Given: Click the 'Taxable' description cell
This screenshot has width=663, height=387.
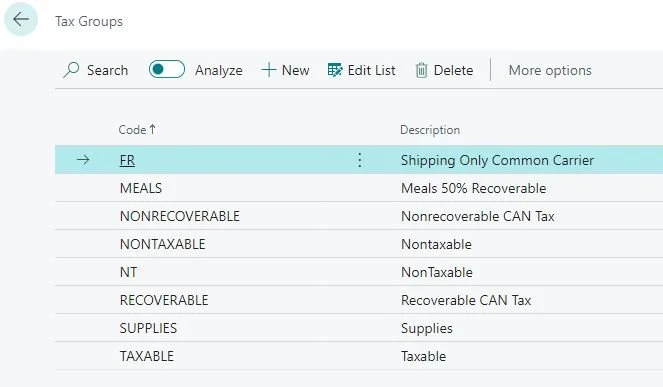Looking at the screenshot, I should tap(423, 356).
